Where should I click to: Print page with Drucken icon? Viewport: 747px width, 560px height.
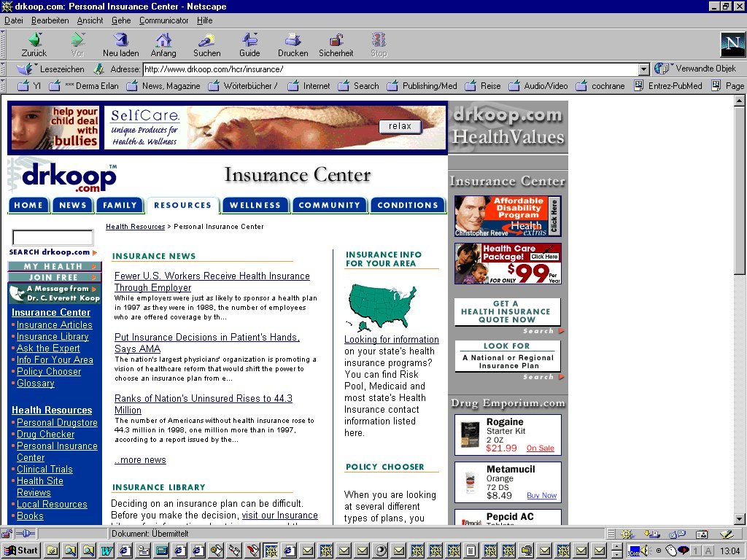[x=293, y=40]
